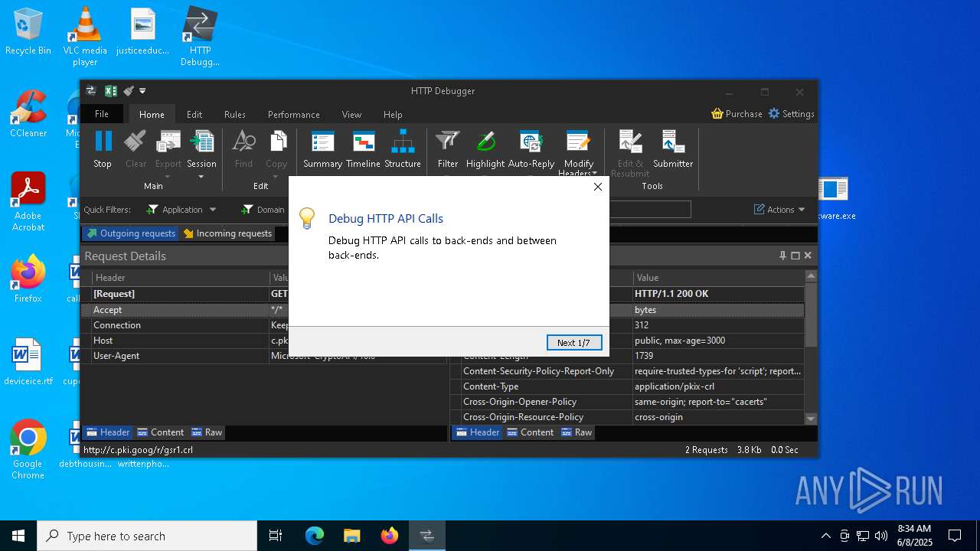This screenshot has width=980, height=551.
Task: Click response scrollbar down arrow
Action: pyautogui.click(x=811, y=419)
